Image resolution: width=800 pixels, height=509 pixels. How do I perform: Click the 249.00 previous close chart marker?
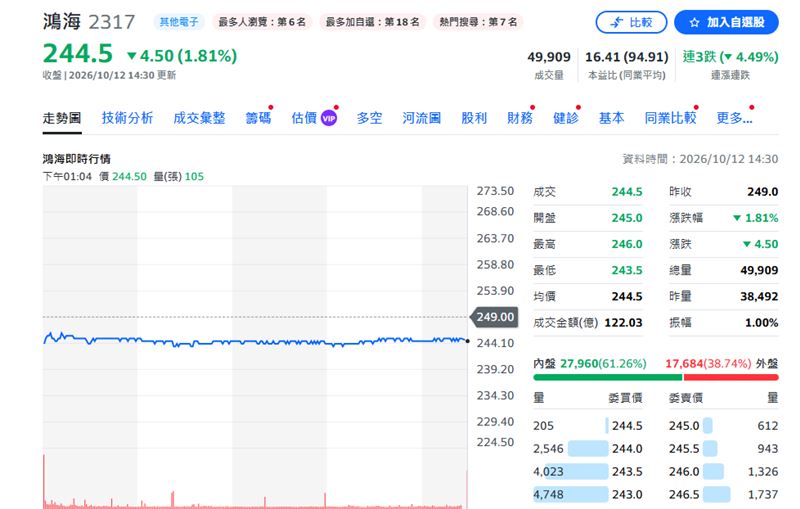495,317
